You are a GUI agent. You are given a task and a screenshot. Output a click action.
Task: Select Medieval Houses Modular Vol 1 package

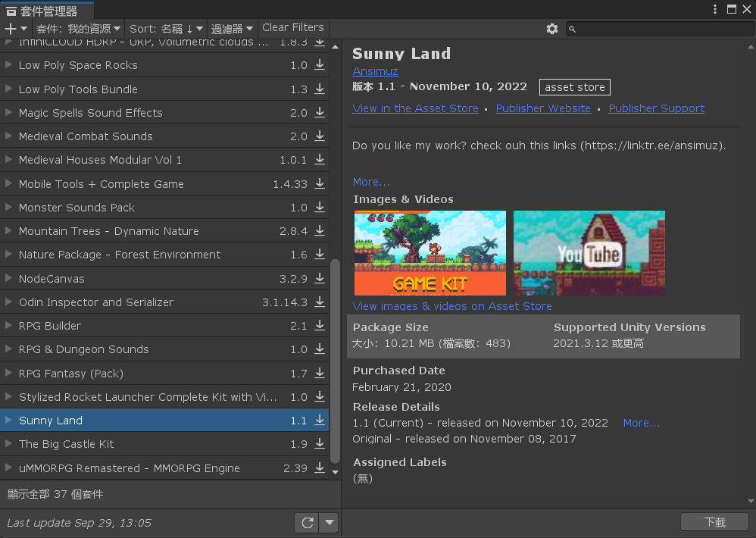(x=164, y=160)
